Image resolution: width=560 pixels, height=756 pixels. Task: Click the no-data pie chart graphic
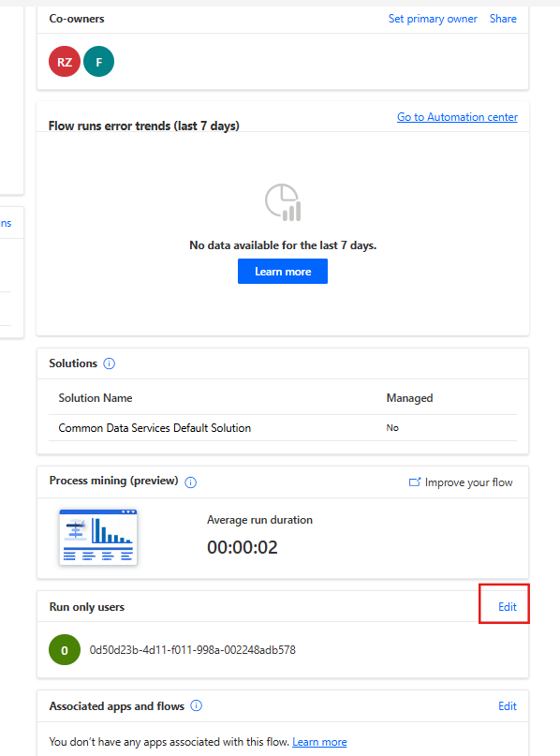pos(282,200)
